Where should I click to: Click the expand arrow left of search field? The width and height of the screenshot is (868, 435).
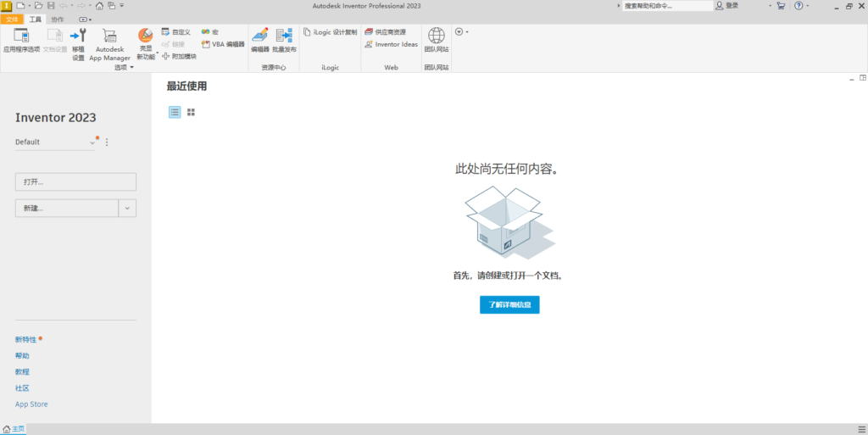point(618,6)
